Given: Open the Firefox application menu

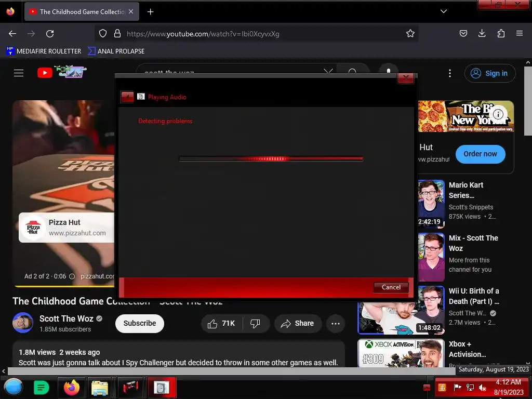Looking at the screenshot, I should tap(520, 33).
